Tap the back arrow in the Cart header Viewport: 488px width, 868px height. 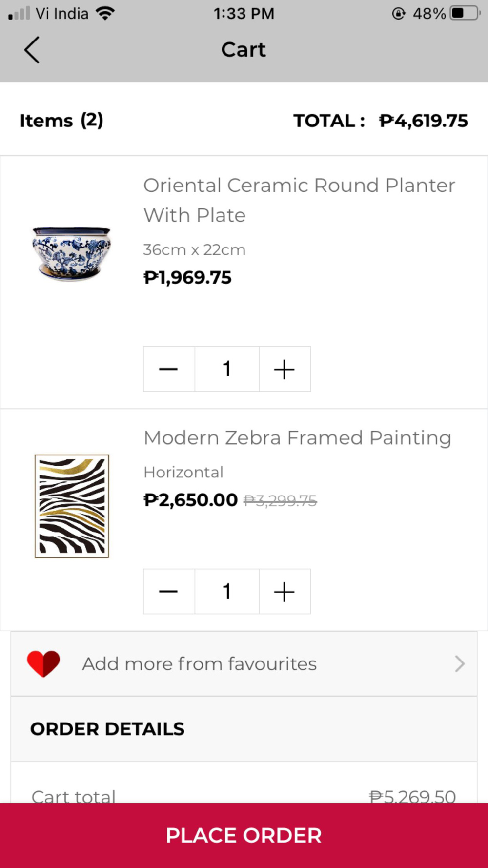32,50
